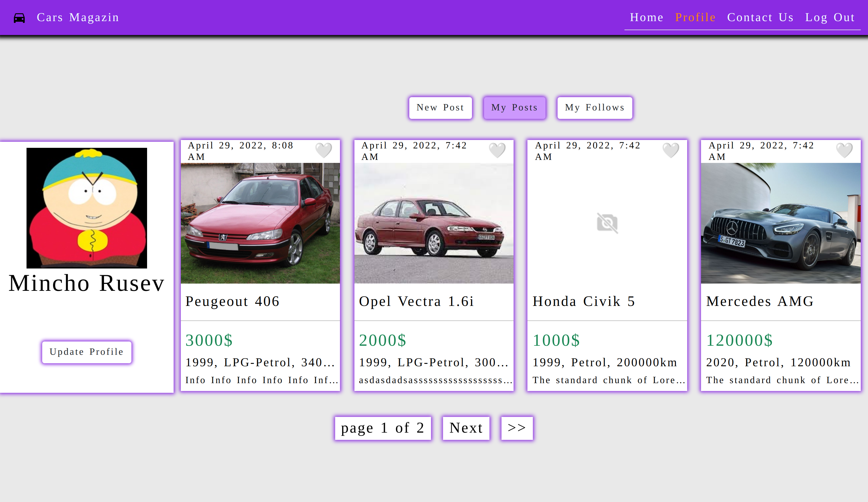Image resolution: width=868 pixels, height=502 pixels.
Task: Deselect the highlighted My Posts filter
Action: tap(514, 108)
